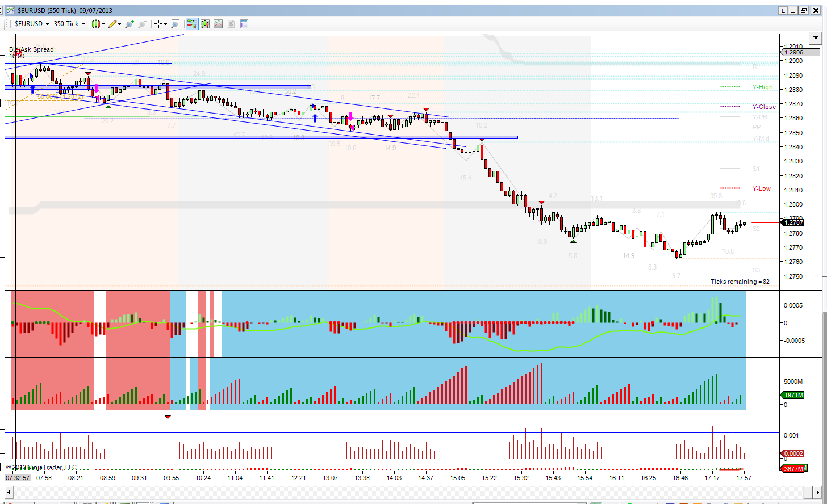
Task: Click the 17:57 time axis label
Action: tap(744, 478)
